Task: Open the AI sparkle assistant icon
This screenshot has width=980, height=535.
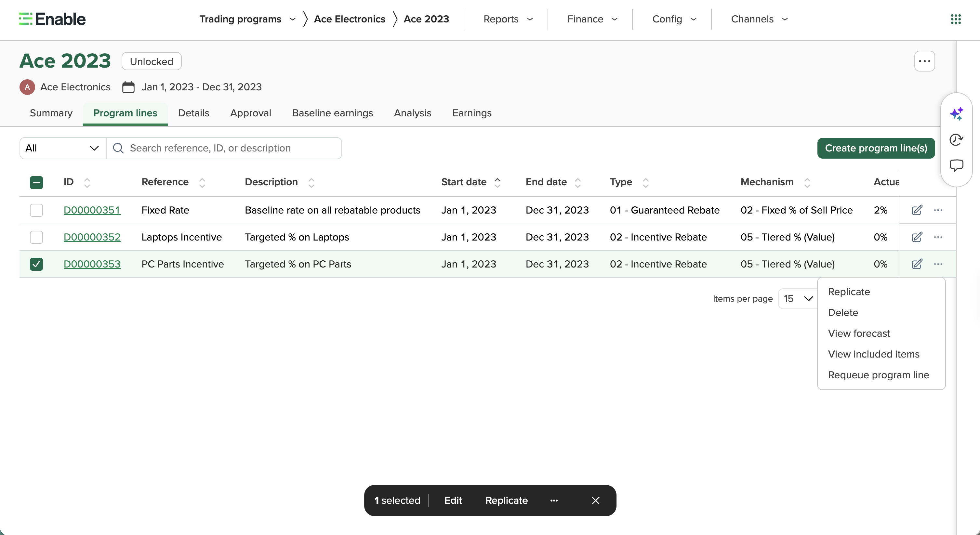Action: (956, 114)
